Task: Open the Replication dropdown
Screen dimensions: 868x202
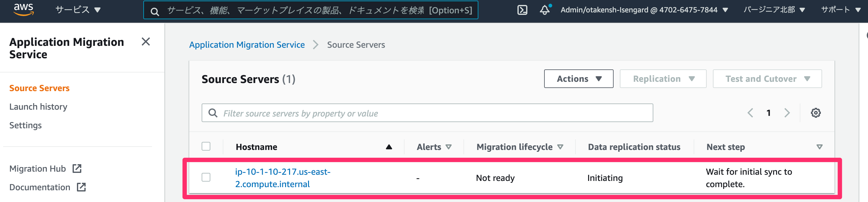Action: click(663, 79)
